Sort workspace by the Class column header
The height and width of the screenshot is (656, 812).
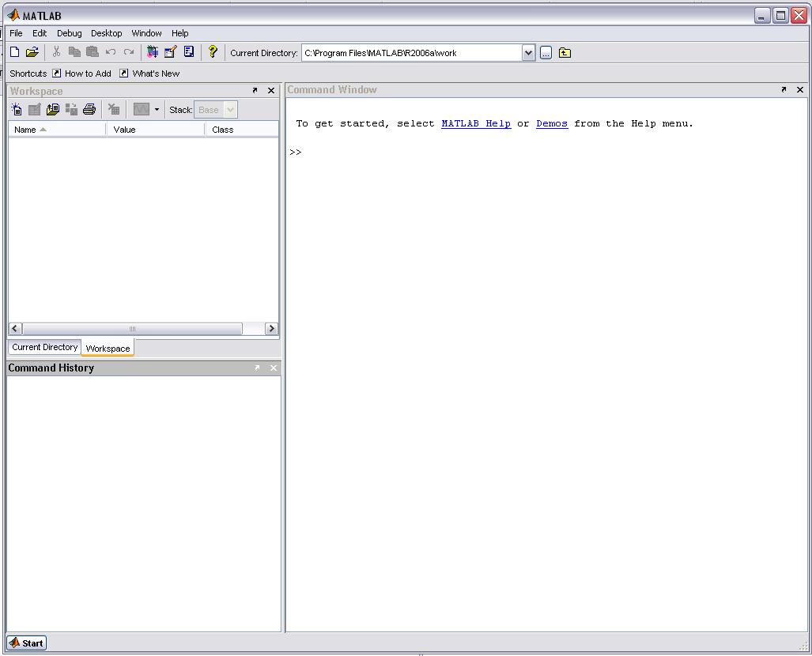point(242,130)
